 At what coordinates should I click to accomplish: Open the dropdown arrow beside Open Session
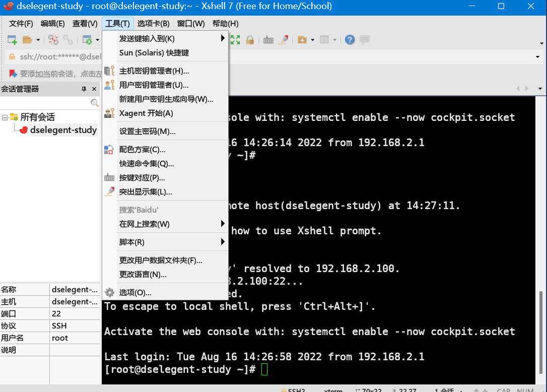pos(38,40)
